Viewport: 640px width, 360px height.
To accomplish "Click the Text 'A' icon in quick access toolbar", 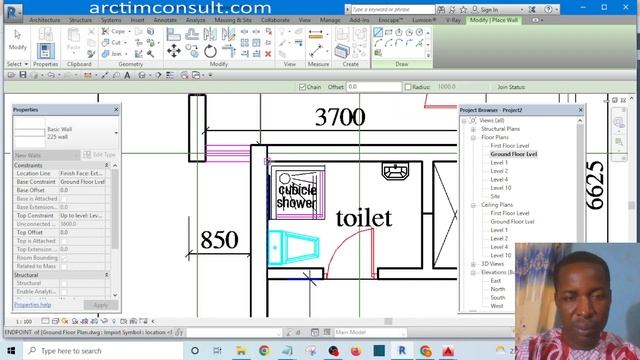I will 127,75.
